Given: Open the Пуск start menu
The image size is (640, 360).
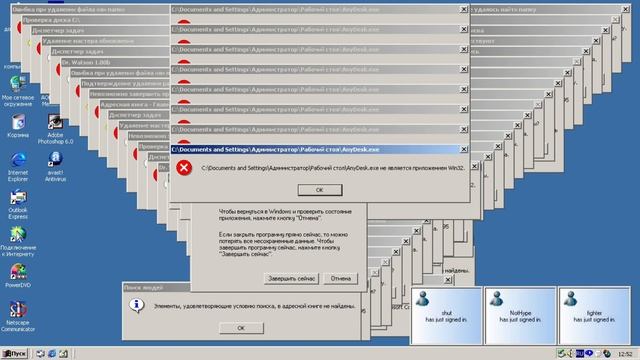Looking at the screenshot, I should 14,353.
